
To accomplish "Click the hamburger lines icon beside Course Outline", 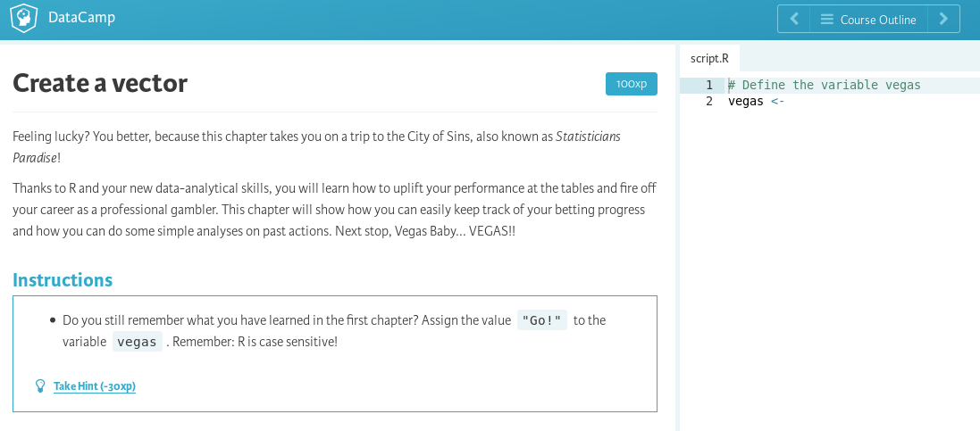I will point(827,20).
